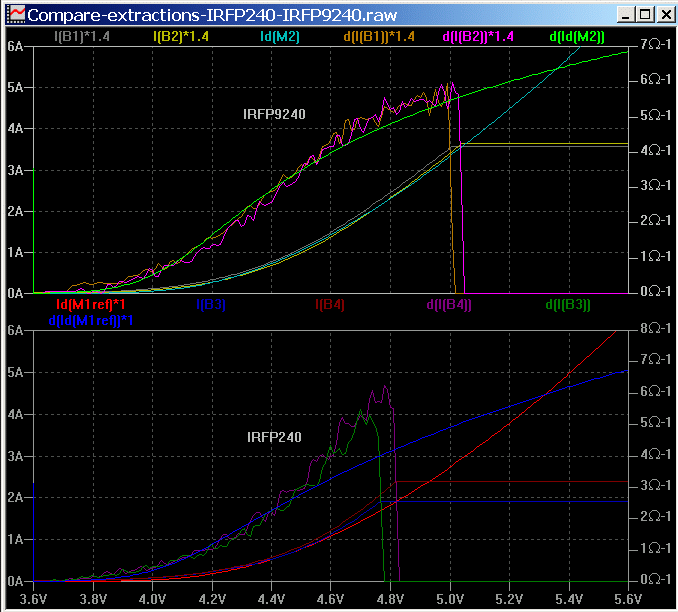Select the I(B4) trace label
Screen dimensions: 678x612
click(x=329, y=304)
